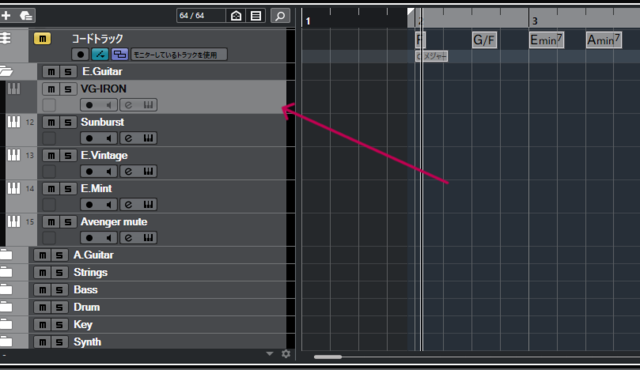
Task: Open the track search magnifier icon
Action: [x=280, y=16]
